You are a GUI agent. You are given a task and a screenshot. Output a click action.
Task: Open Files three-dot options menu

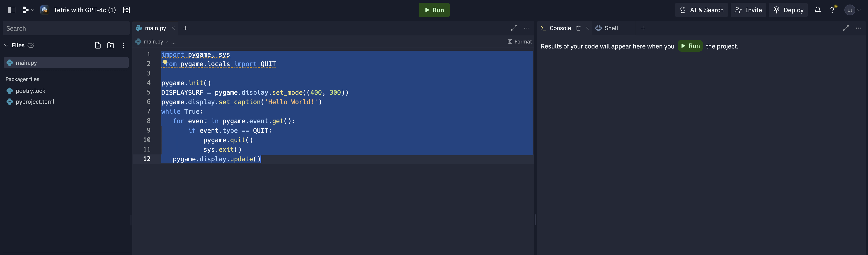[x=123, y=45]
